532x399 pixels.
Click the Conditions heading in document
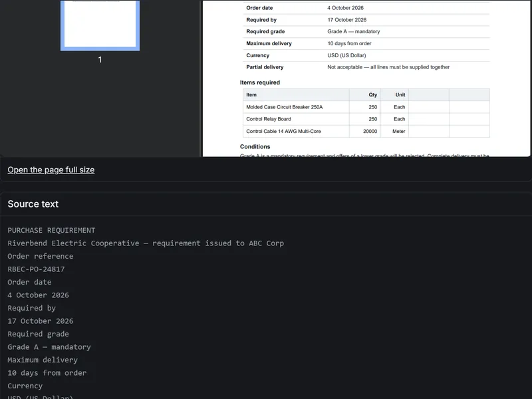[x=255, y=146]
